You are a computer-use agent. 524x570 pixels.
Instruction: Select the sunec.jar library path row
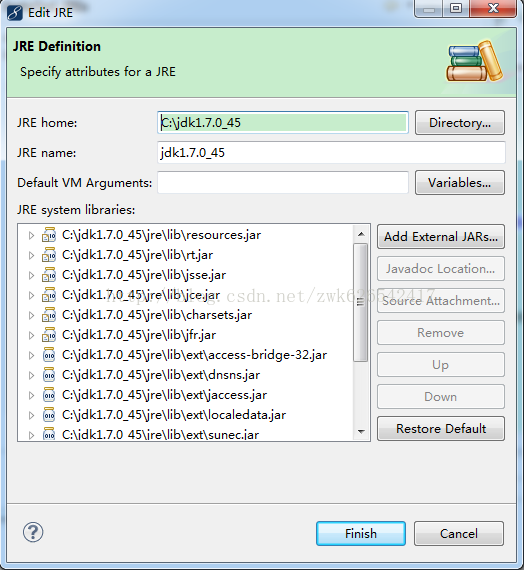(161, 434)
